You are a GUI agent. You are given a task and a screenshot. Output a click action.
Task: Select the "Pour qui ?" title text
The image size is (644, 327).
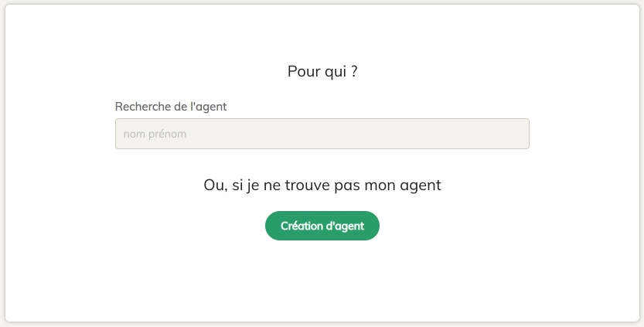pyautogui.click(x=322, y=72)
